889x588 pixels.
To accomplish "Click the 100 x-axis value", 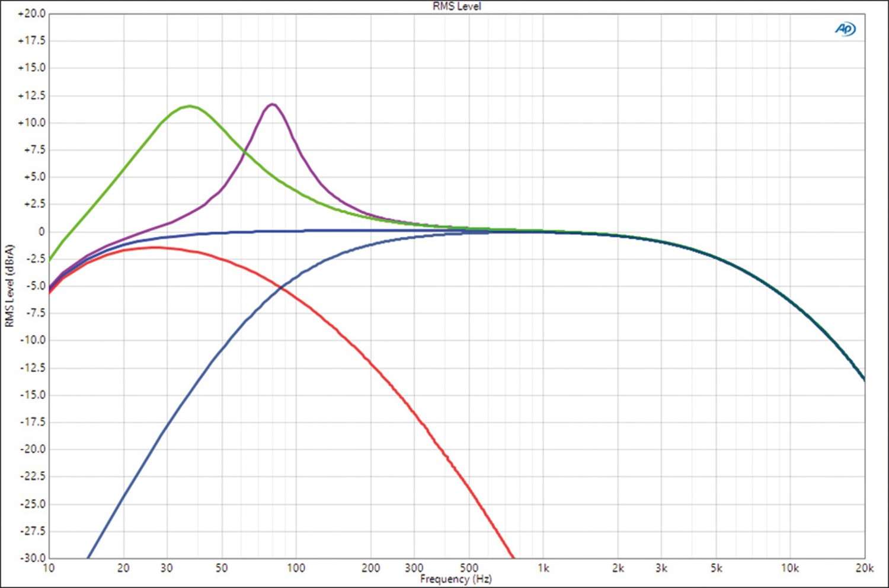I will (296, 568).
